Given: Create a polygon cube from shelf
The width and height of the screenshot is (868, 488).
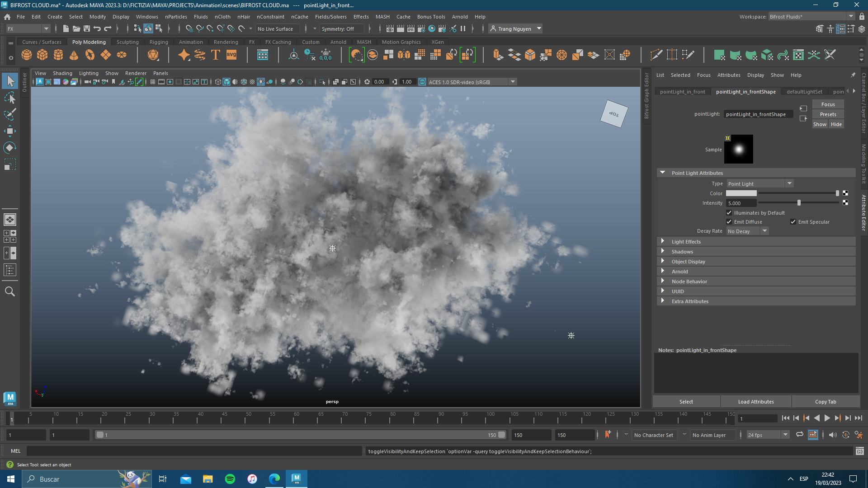Looking at the screenshot, I should click(x=42, y=55).
